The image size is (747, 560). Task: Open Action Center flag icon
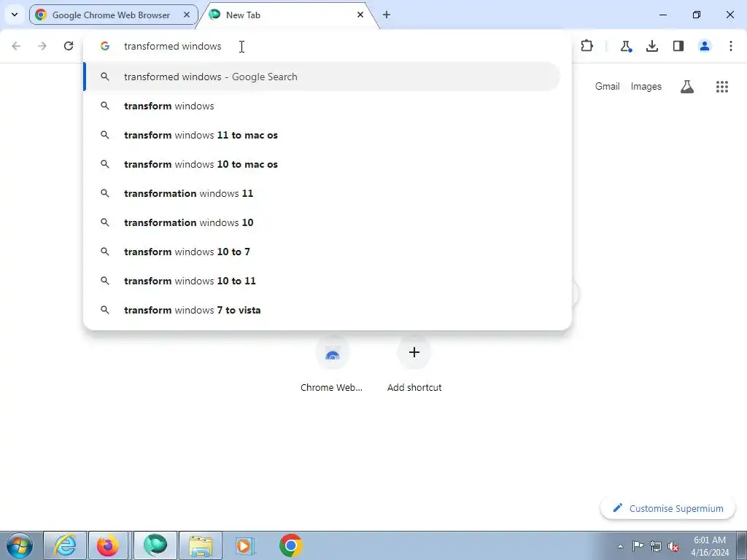[638, 546]
